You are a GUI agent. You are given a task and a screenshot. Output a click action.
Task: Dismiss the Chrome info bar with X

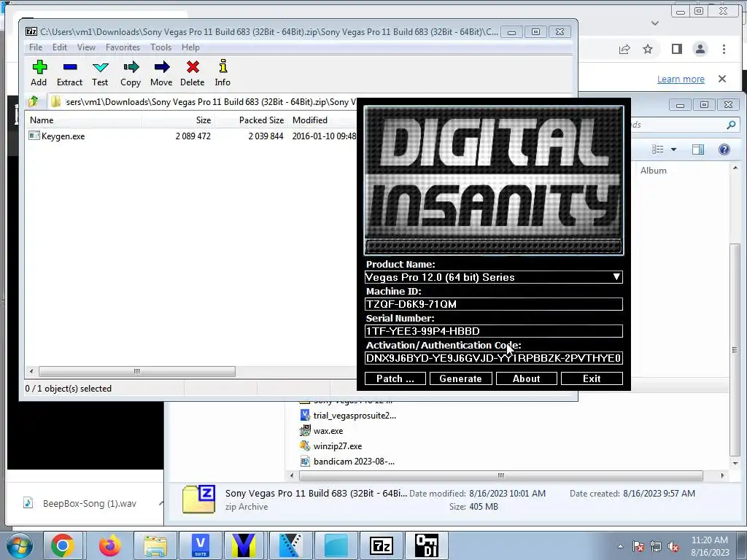pos(721,79)
